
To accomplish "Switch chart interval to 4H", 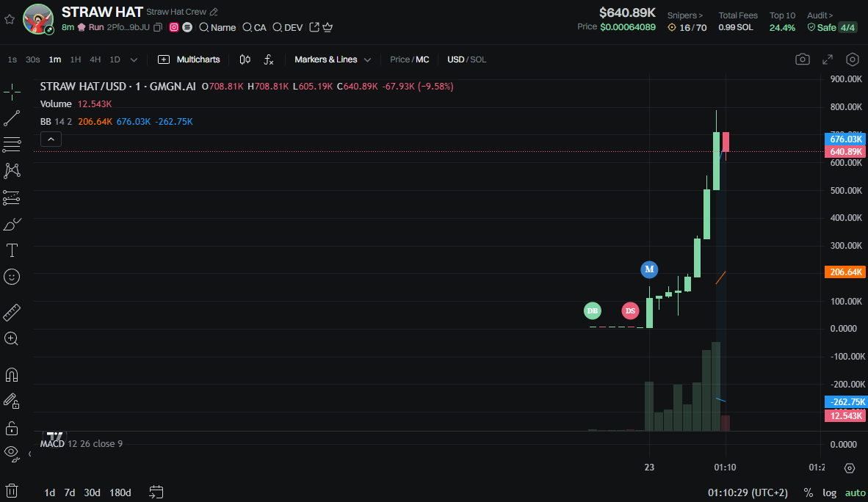I will [95, 59].
